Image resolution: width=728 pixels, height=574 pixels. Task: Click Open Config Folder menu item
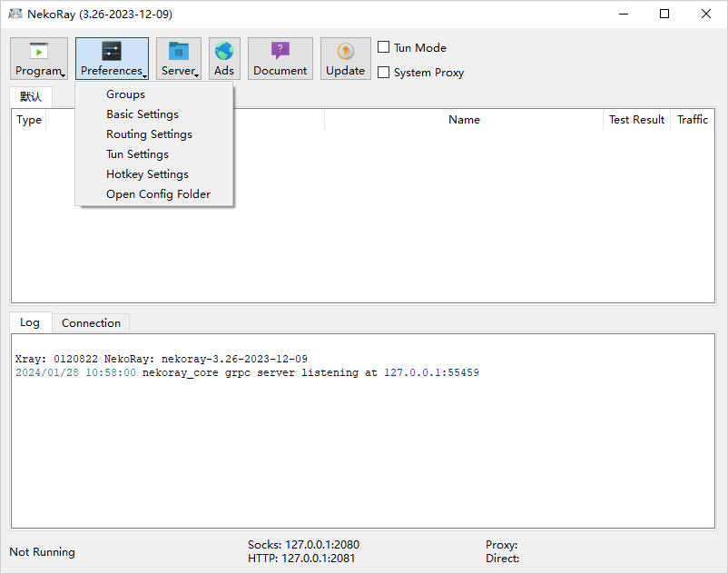pos(154,194)
